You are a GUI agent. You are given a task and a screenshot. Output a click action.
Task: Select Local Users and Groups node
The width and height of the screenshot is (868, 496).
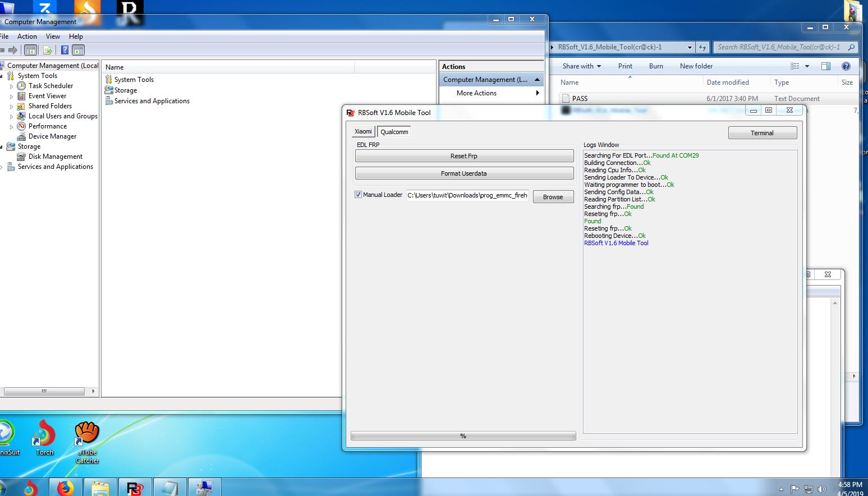[x=63, y=116]
